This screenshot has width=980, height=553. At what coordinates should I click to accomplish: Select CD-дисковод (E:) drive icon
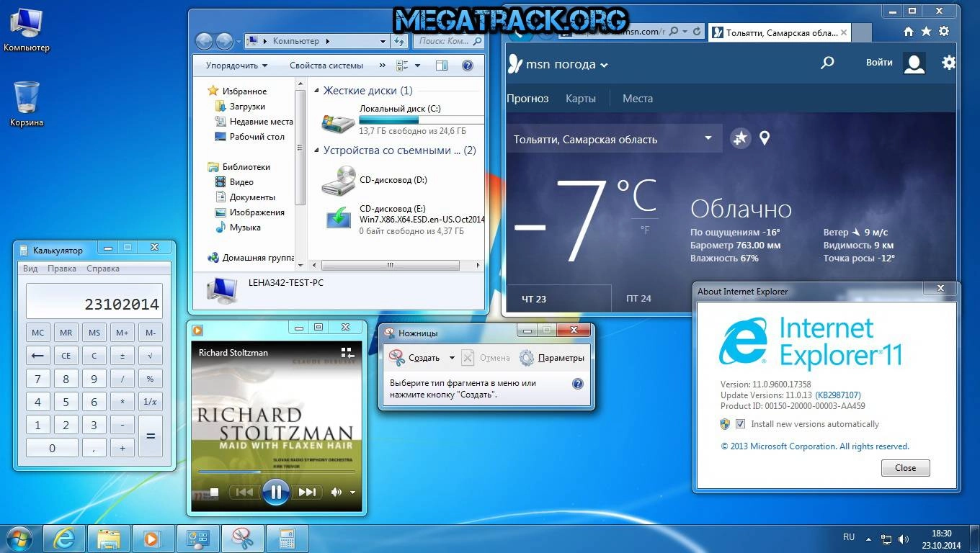pos(338,217)
